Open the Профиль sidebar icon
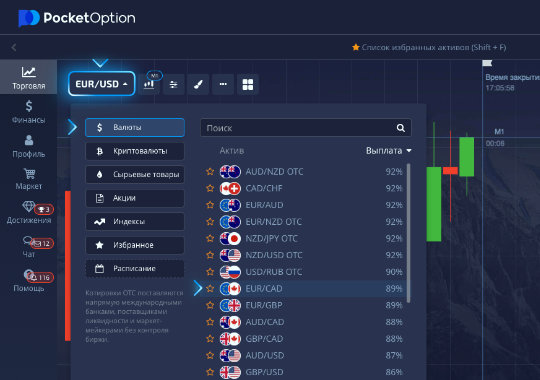 [x=29, y=146]
